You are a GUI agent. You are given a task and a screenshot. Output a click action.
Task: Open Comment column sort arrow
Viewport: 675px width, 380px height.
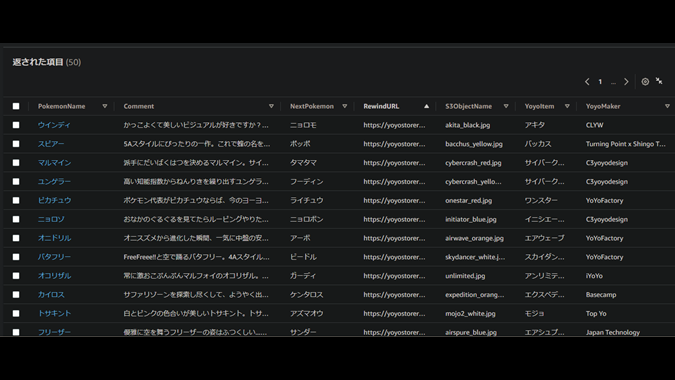271,106
